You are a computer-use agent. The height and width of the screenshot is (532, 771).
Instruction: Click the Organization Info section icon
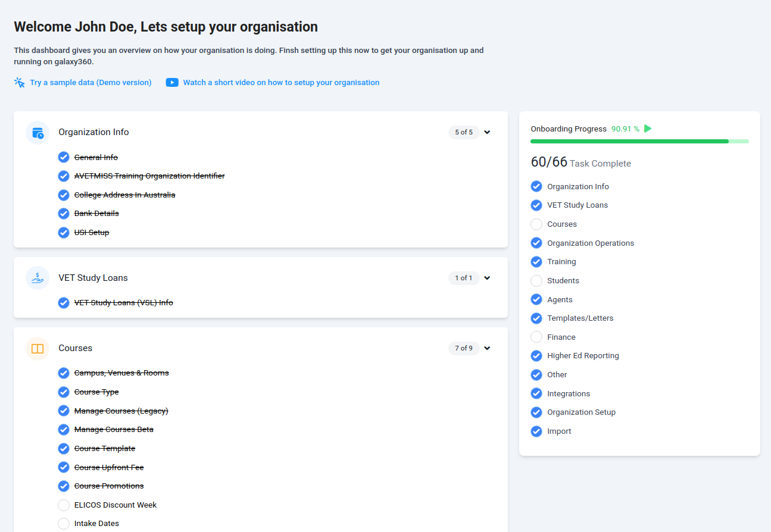click(38, 133)
